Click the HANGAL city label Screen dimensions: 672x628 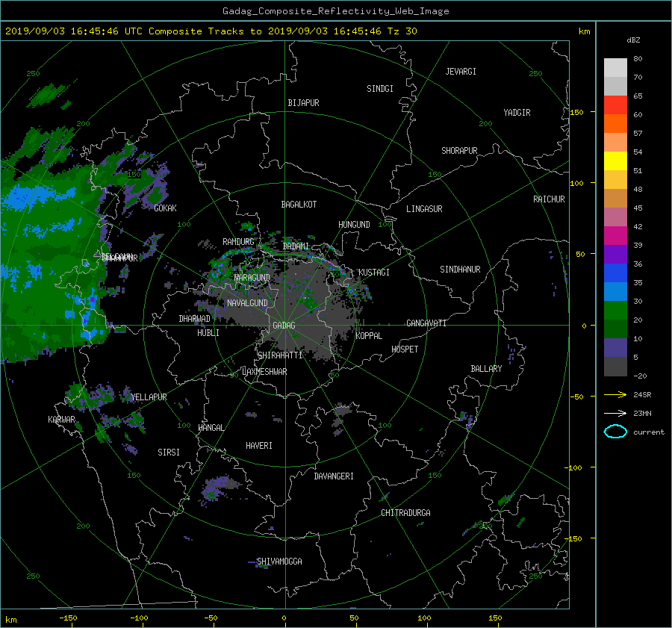[211, 428]
